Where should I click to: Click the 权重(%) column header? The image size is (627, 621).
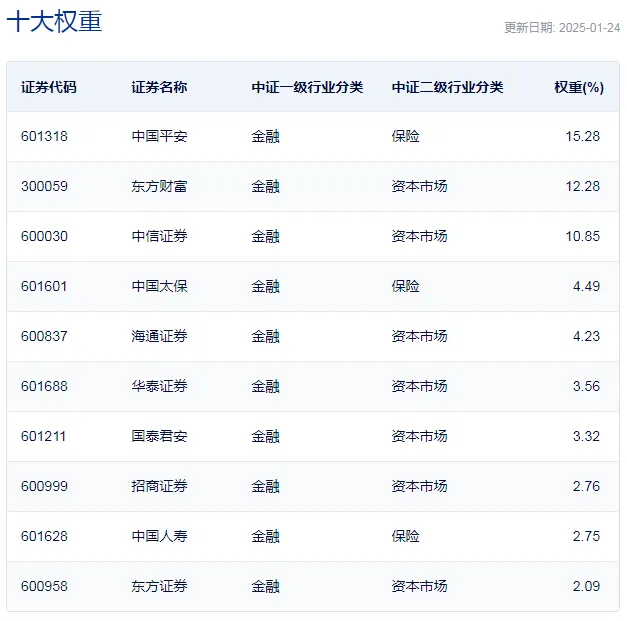[578, 87]
